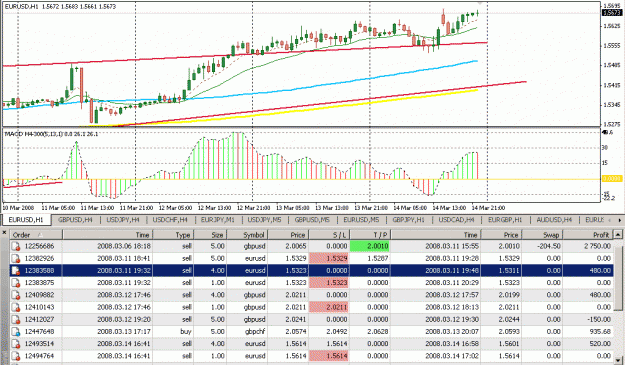
Task: Select the USDJPY,M5 chart tab
Action: pos(265,220)
